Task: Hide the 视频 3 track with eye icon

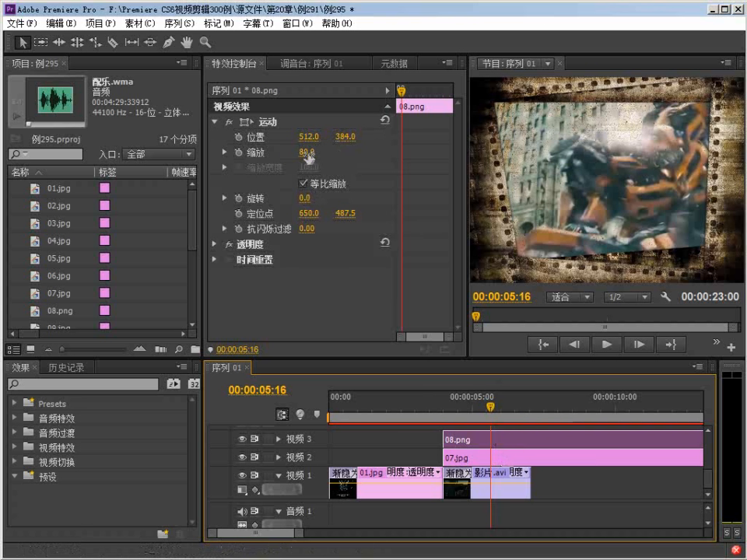Action: [242, 439]
